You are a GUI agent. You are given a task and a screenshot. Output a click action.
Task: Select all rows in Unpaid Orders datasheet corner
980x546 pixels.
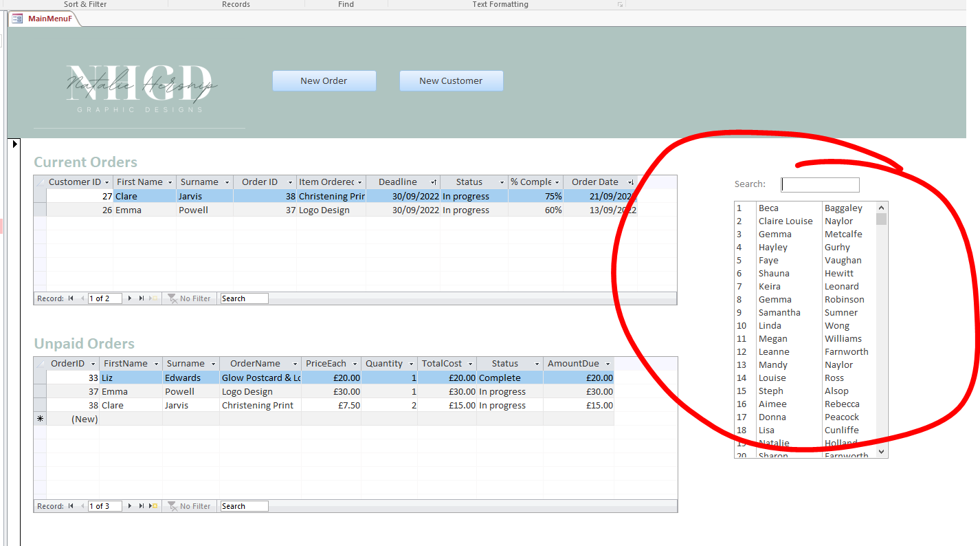point(40,364)
